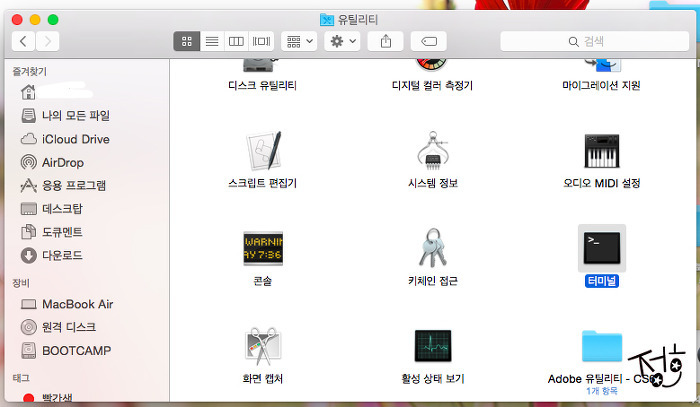Click the 키체인 접근 name label
The image size is (700, 407).
[433, 281]
